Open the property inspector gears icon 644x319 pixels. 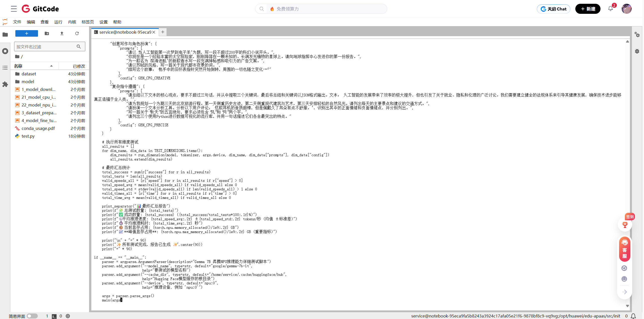tap(637, 35)
